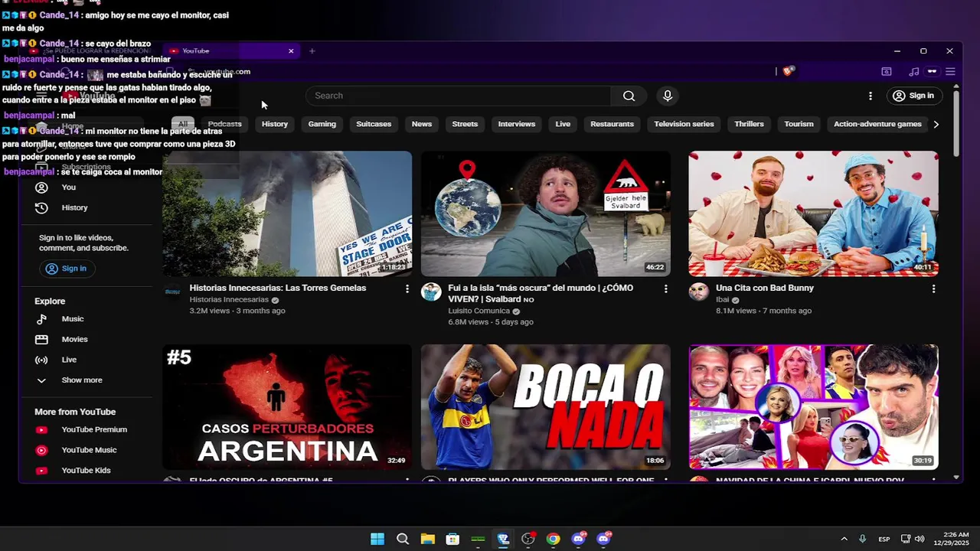
Task: Select the Gaming category chip
Action: coord(322,124)
